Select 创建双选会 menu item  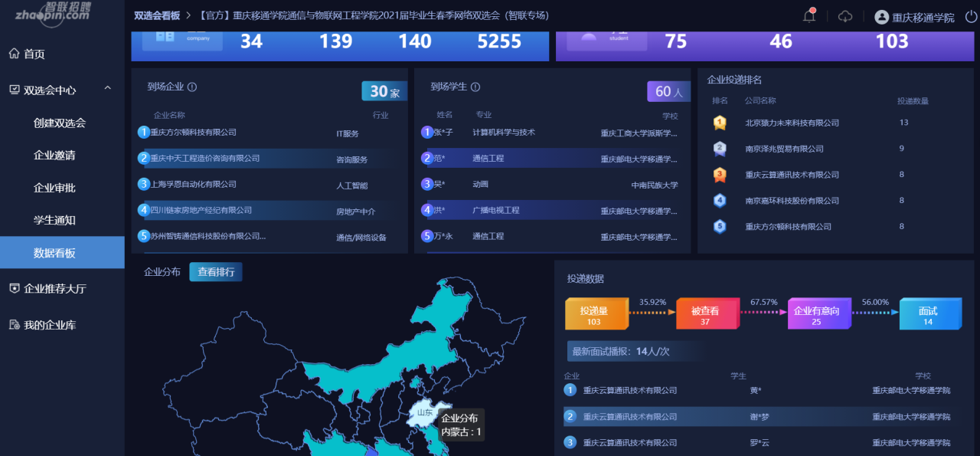[x=60, y=123]
